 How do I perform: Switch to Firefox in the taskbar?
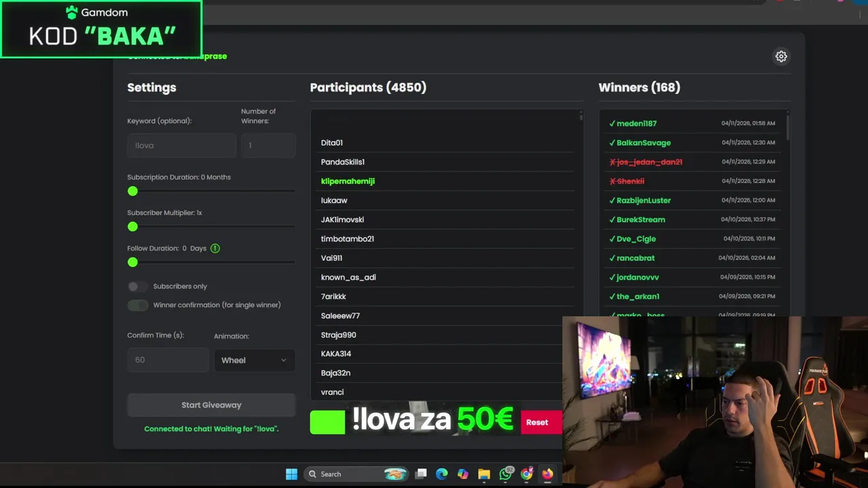[x=547, y=474]
